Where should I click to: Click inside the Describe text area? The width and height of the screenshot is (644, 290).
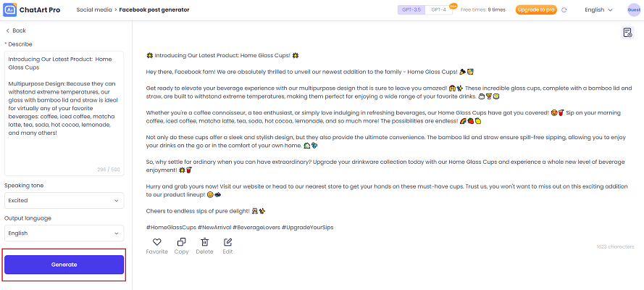[x=64, y=113]
